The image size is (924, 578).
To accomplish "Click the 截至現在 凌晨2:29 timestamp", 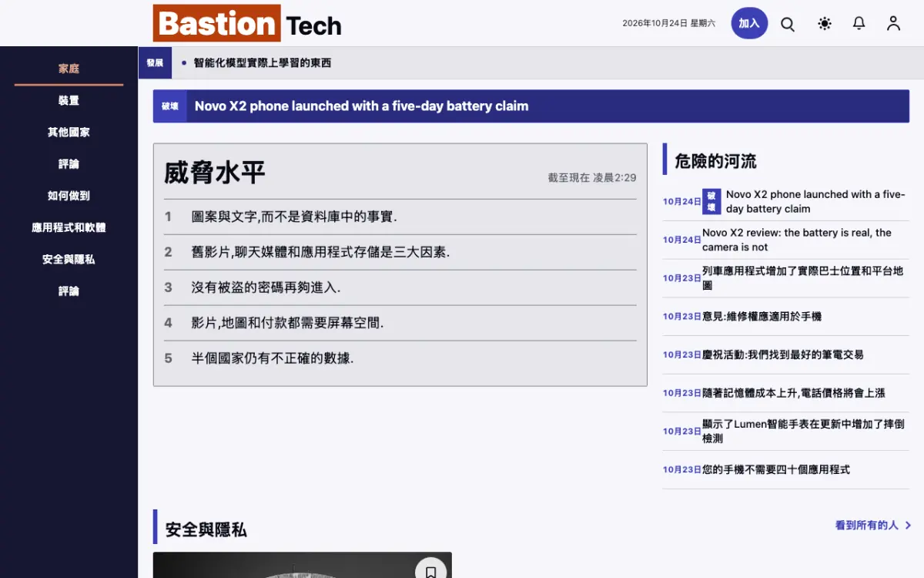I will pyautogui.click(x=592, y=178).
